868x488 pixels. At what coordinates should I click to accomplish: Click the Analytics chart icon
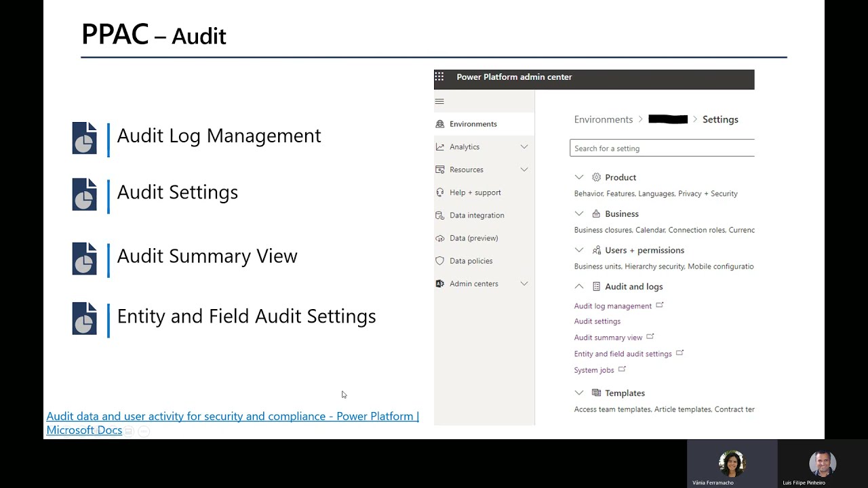coord(440,146)
